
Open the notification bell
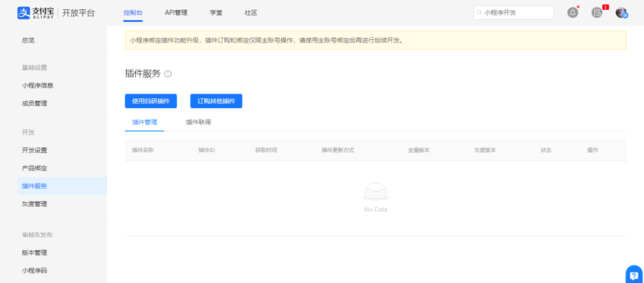tap(572, 13)
